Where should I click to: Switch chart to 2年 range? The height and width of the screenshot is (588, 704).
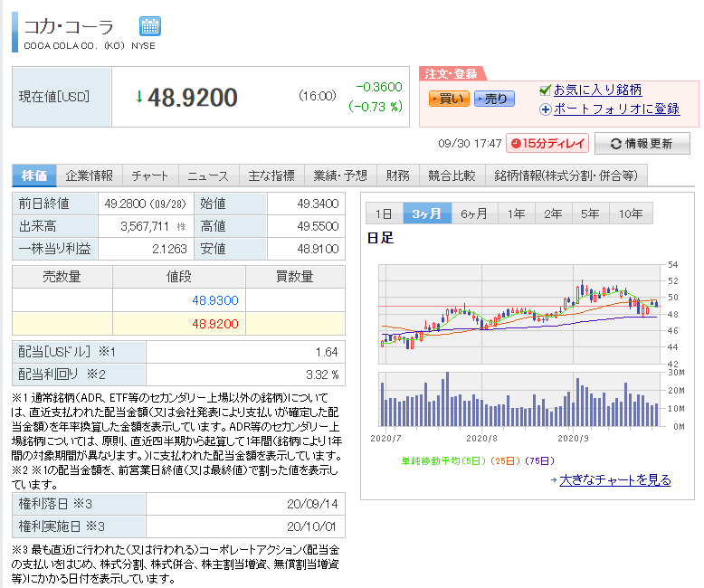click(x=553, y=213)
